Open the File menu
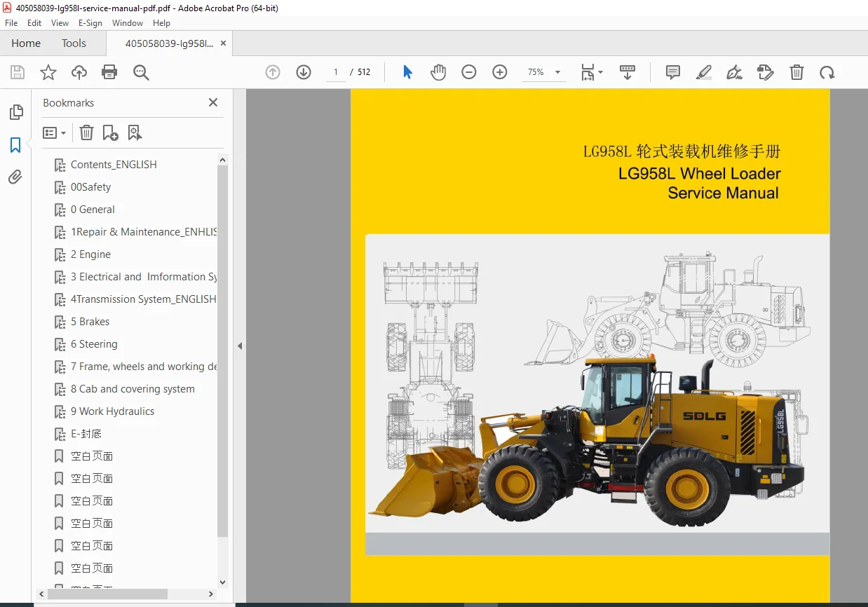Viewport: 868px width, 607px height. pyautogui.click(x=11, y=23)
